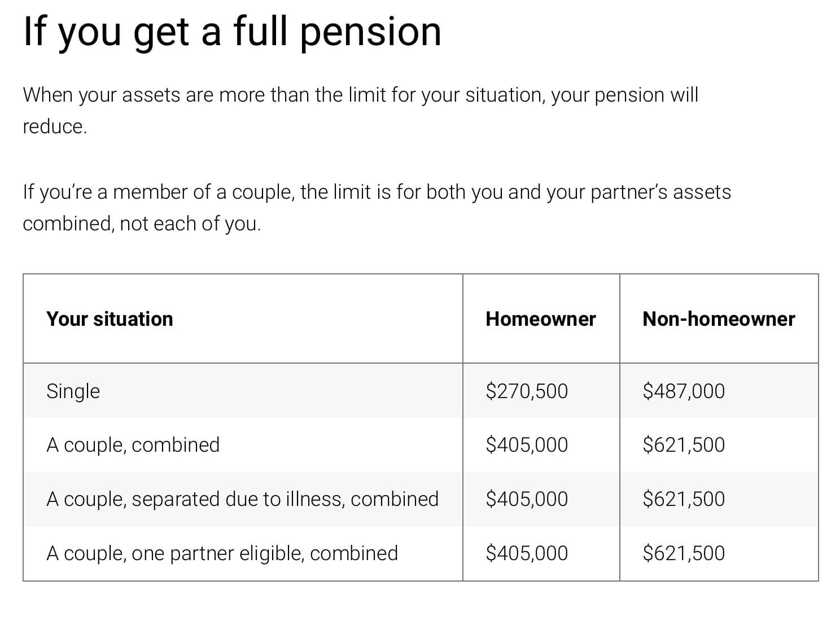Click $621,500 in the one partner eligible row

pos(684,554)
